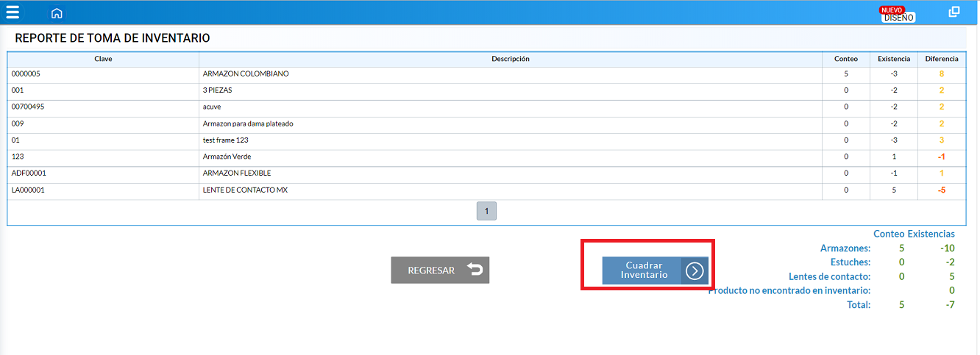Click conteo value 5 for ARMAZON COLOMBIANO
The height and width of the screenshot is (355, 980).
846,74
